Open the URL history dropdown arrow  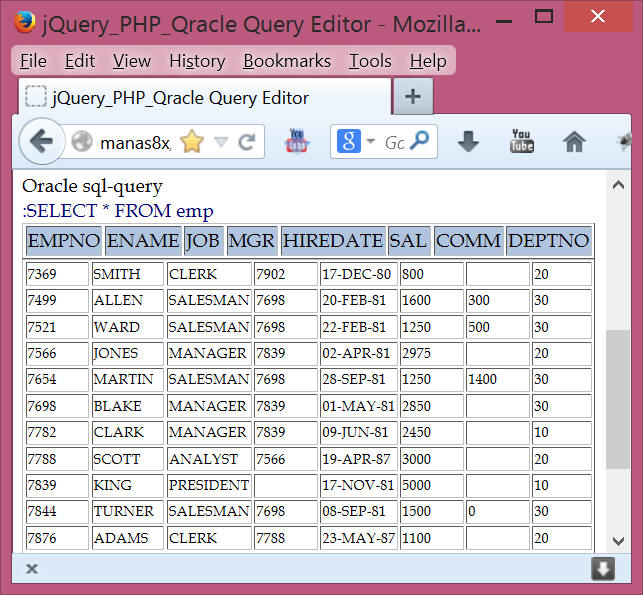pos(221,143)
